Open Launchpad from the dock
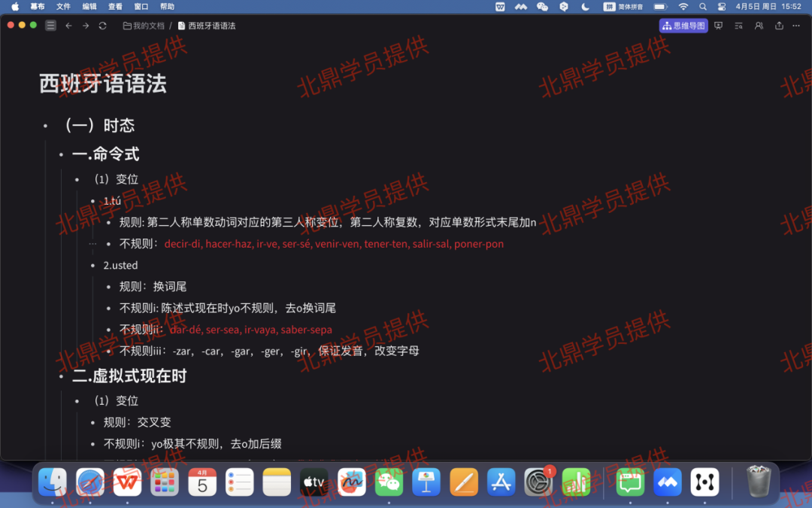This screenshot has height=508, width=812. tap(165, 482)
